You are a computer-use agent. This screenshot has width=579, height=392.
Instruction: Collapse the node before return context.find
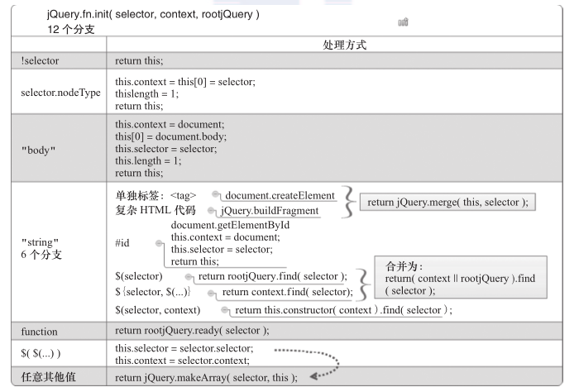click(x=211, y=293)
